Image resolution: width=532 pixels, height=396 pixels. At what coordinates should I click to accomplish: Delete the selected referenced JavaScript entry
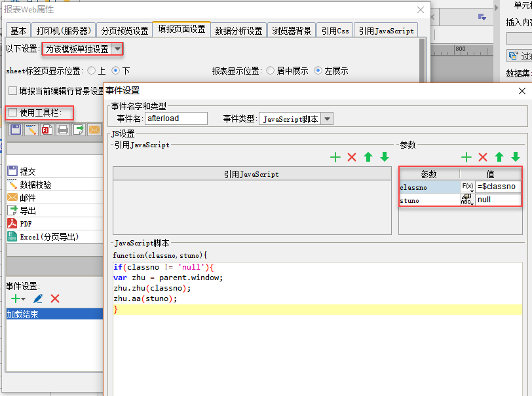[x=352, y=157]
